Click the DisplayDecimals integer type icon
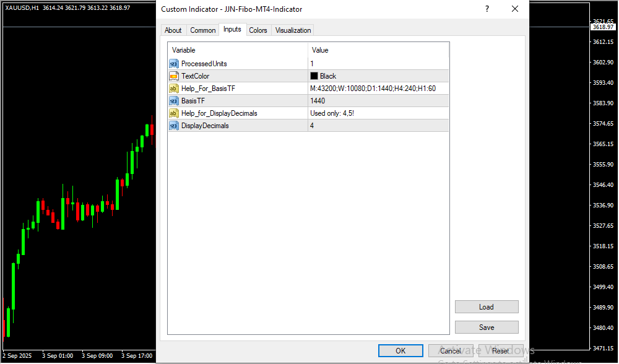This screenshot has height=364, width=619. tap(173, 126)
